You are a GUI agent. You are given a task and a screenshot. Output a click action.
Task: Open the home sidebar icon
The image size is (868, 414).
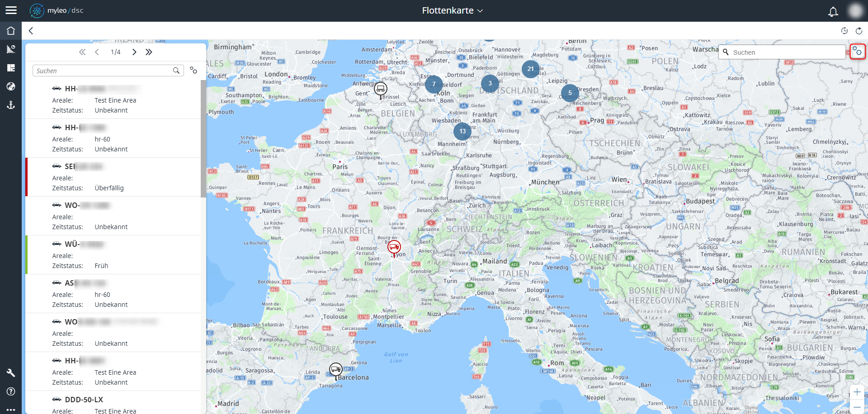point(11,31)
